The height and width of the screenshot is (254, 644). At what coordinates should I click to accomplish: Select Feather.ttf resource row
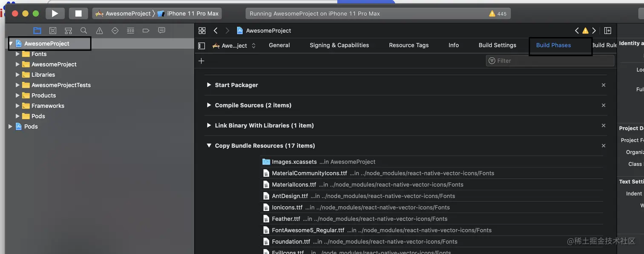[432, 219]
